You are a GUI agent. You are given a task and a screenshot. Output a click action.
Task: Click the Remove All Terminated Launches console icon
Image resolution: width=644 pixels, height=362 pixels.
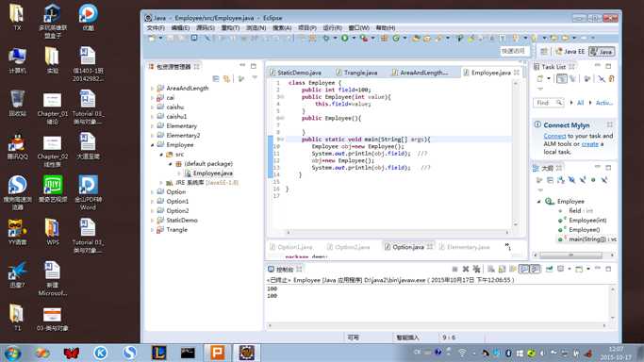tap(476, 269)
